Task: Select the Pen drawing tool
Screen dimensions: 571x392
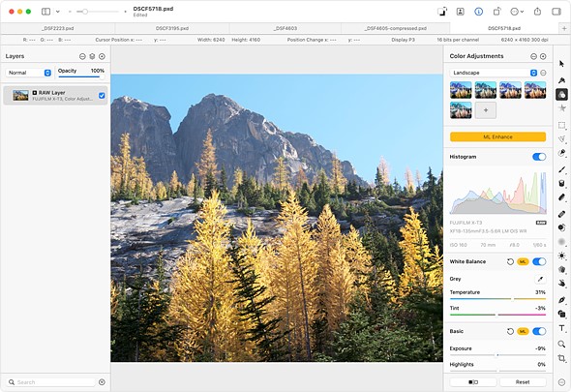Action: (561, 300)
